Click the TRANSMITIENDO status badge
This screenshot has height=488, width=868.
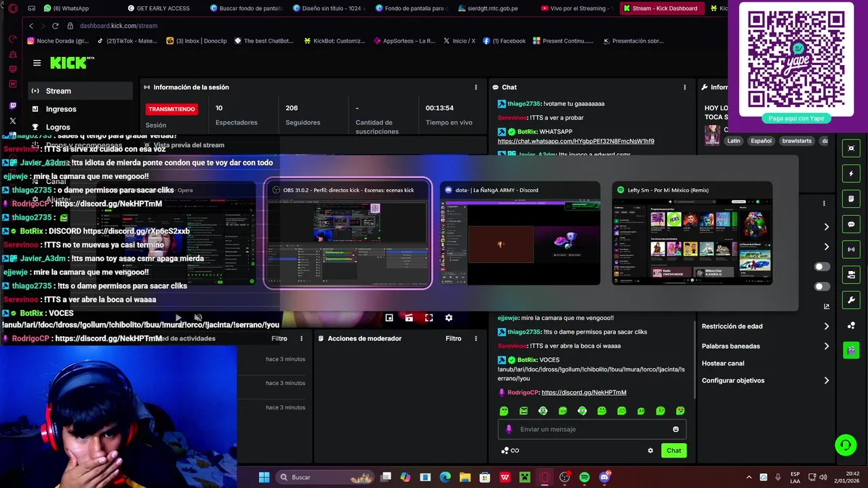[172, 109]
